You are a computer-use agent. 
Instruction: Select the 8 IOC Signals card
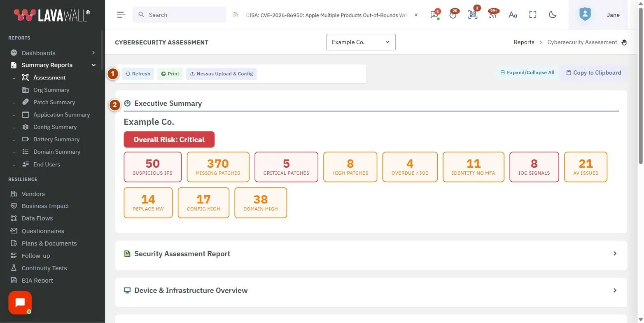[x=534, y=167]
